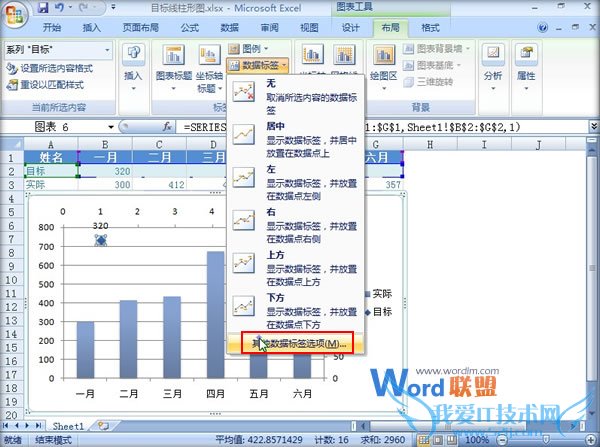Click the 实际 legend entry
Viewport: 600px width, 447px height.
click(378, 294)
